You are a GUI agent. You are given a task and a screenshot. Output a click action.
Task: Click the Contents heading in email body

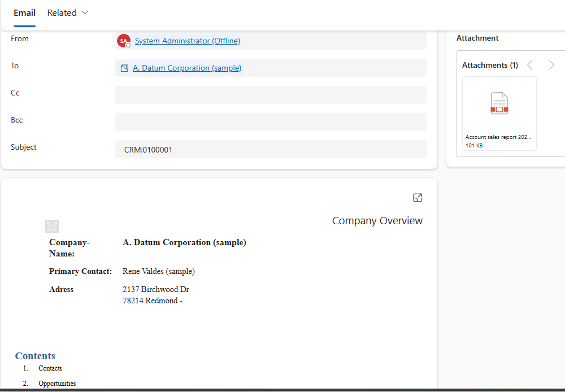point(35,356)
